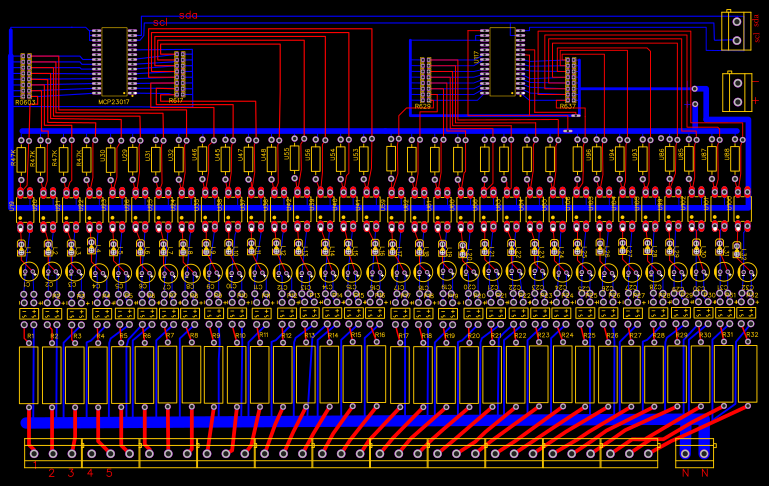Image resolution: width=769 pixels, height=486 pixels.
Task: Click the red terminal number 2 label
Action: (x=51, y=473)
